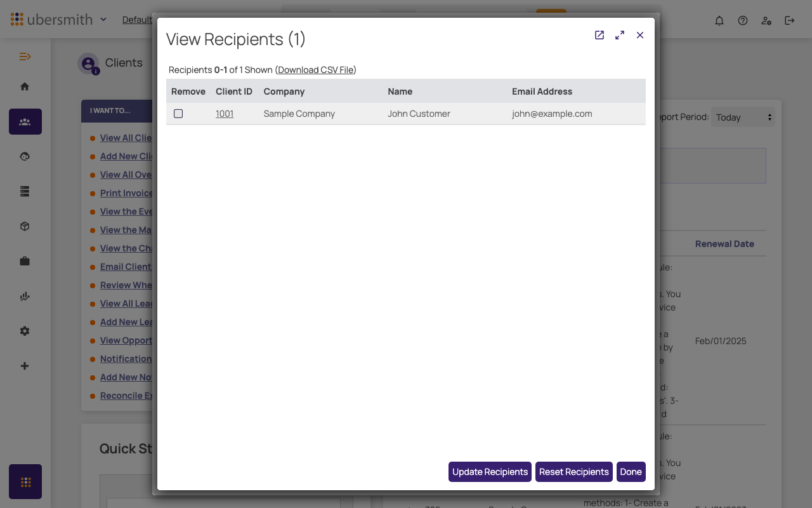Close the View Recipients dialog

(x=640, y=35)
